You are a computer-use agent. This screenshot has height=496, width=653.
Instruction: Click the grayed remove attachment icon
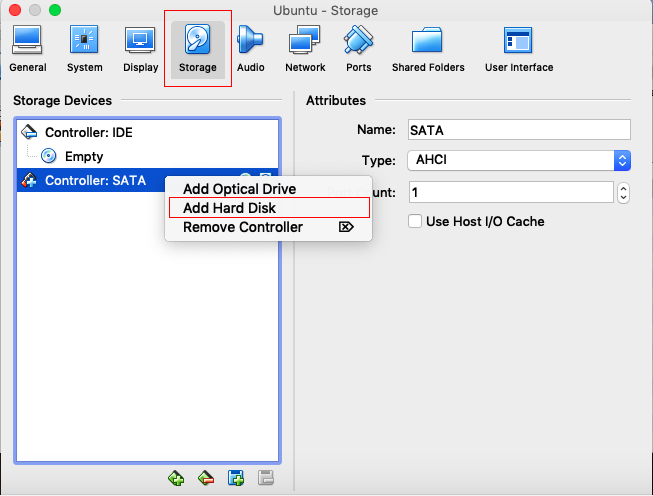coord(266,478)
